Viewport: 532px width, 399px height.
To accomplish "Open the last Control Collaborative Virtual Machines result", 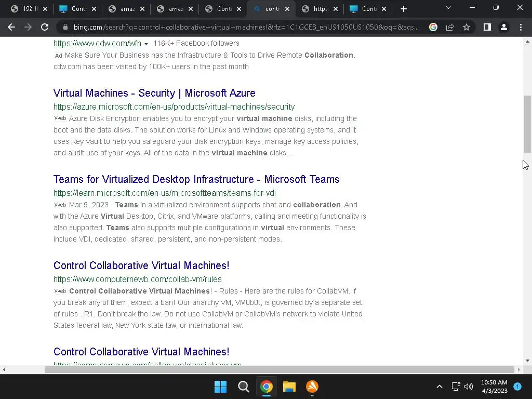I will pyautogui.click(x=141, y=352).
